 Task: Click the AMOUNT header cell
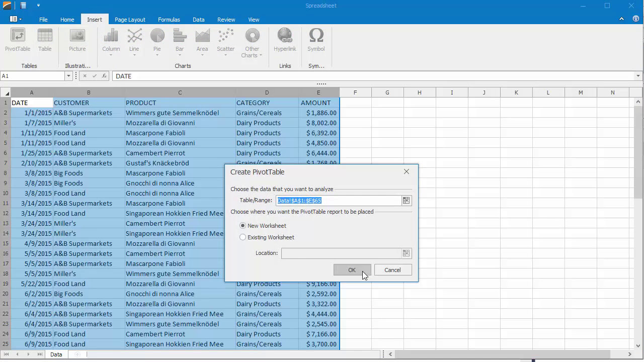click(319, 103)
